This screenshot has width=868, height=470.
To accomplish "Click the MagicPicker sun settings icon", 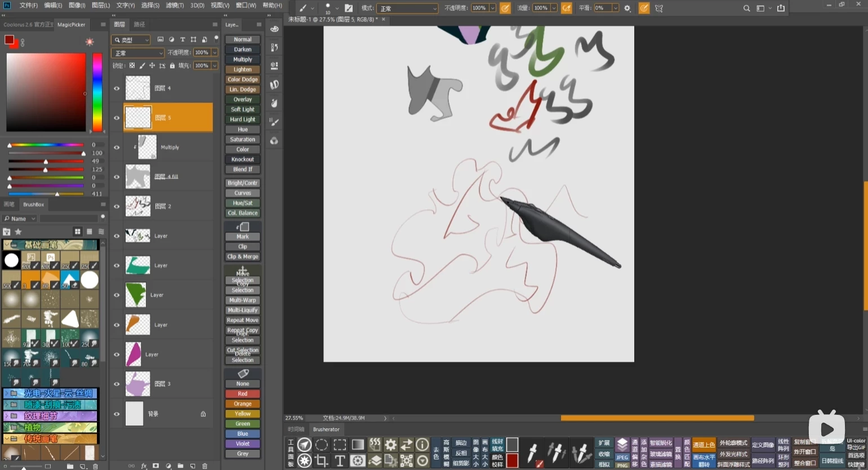I will tap(90, 42).
